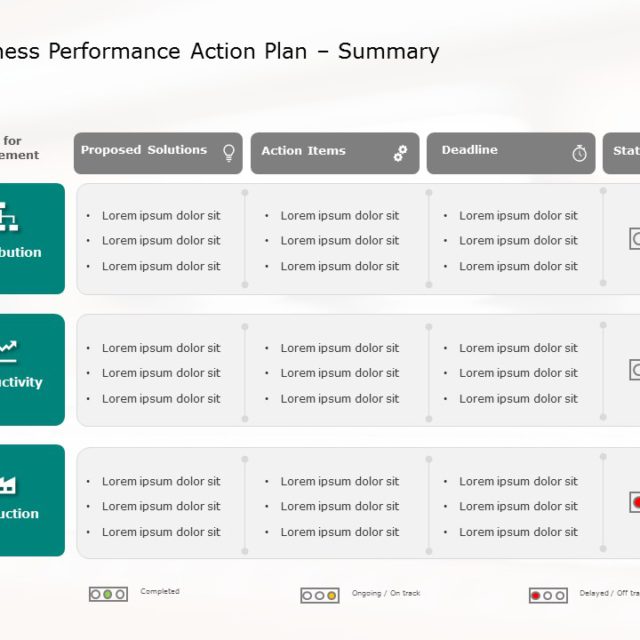
Task: Click the Completed legend label
Action: (x=160, y=592)
